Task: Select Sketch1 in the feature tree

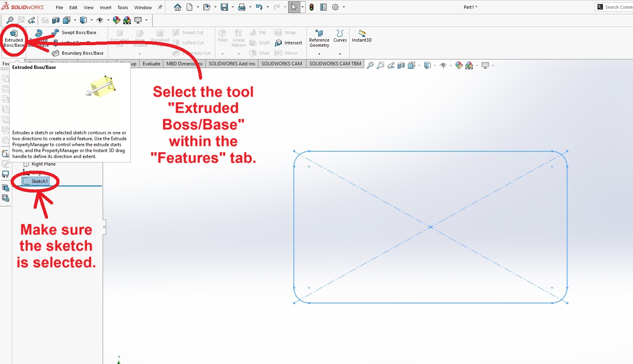Action: tap(39, 181)
